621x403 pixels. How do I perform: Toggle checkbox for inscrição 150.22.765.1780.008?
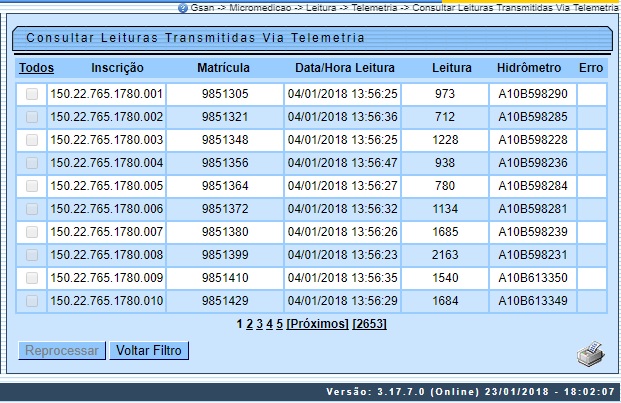click(x=32, y=255)
